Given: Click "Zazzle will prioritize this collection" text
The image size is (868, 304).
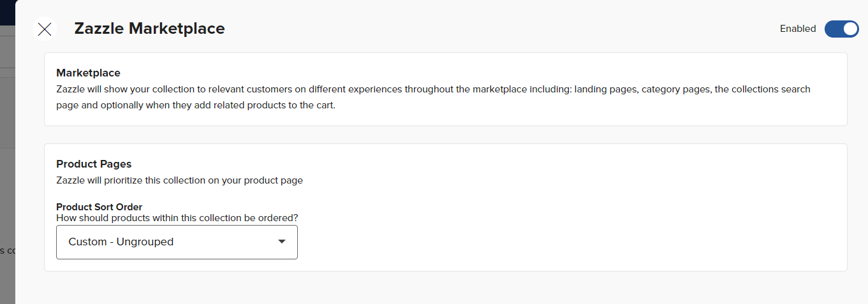Looking at the screenshot, I should point(179,180).
